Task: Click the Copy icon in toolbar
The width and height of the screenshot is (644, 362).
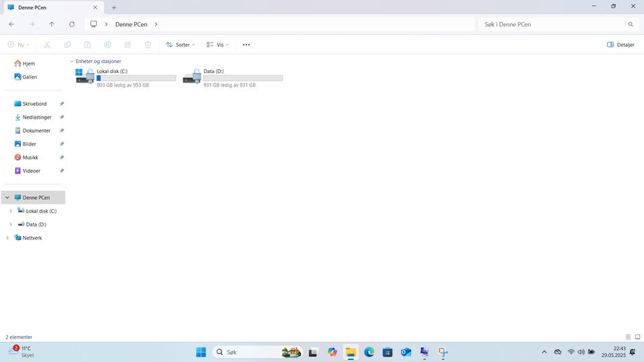Action: click(67, 45)
